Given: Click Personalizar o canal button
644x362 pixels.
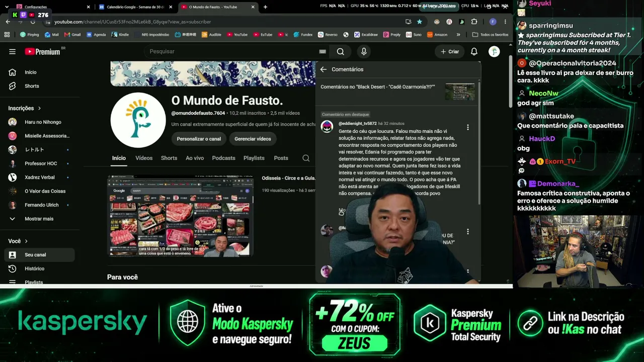Looking at the screenshot, I should (x=199, y=139).
